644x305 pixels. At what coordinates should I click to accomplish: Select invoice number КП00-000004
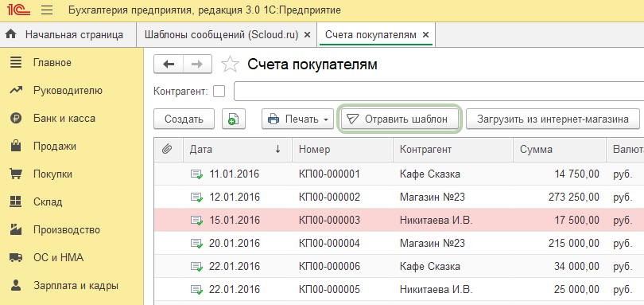point(329,243)
